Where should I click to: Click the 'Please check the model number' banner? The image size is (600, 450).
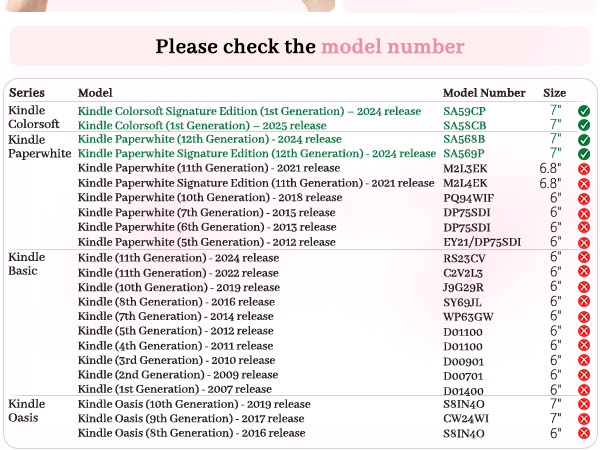(300, 46)
